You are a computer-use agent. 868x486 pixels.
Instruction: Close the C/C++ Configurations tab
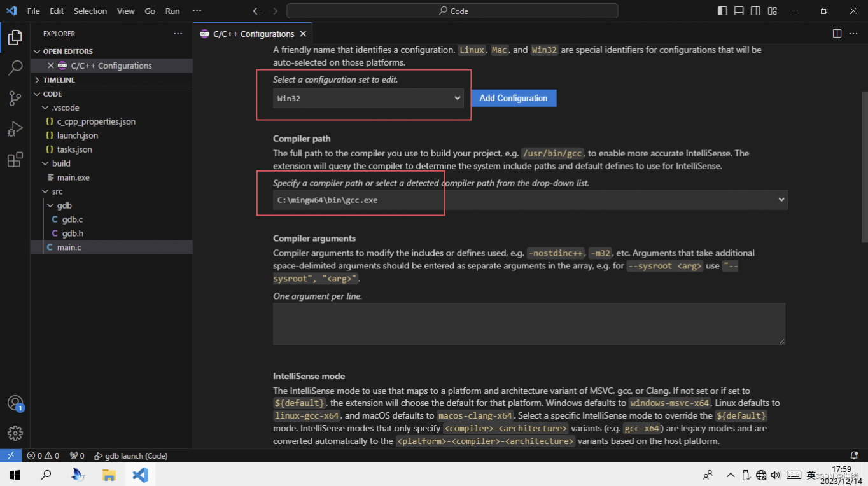click(x=303, y=34)
